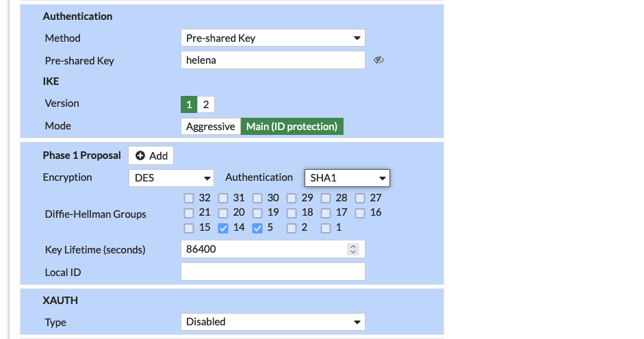Uncheck Diffie-Hellman group 5
Screen dimensions: 644x339
click(x=257, y=227)
